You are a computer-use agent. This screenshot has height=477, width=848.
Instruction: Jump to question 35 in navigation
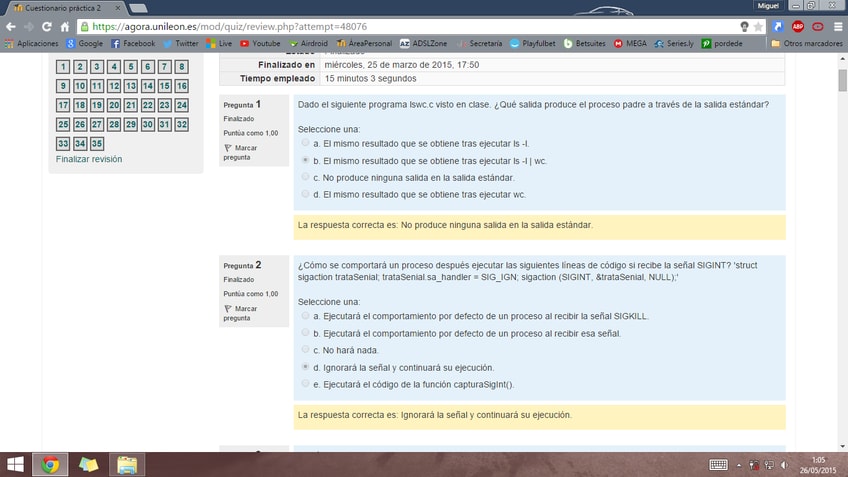(97, 143)
